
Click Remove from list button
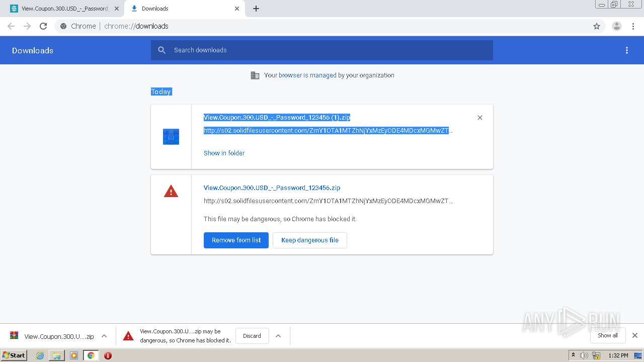[236, 240]
